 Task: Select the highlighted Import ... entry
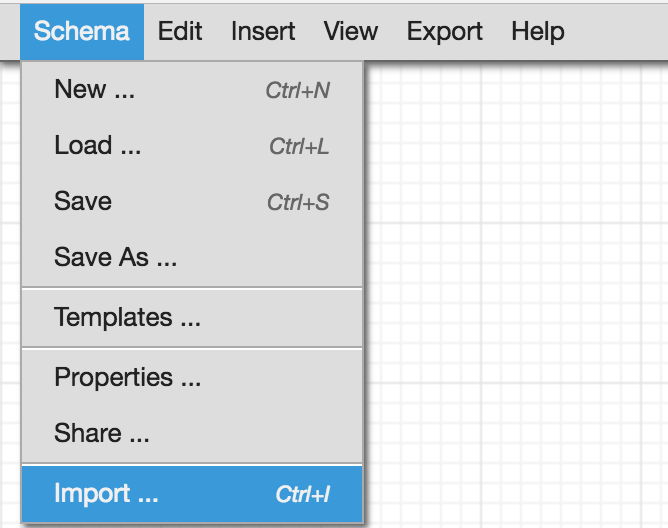click(192, 494)
